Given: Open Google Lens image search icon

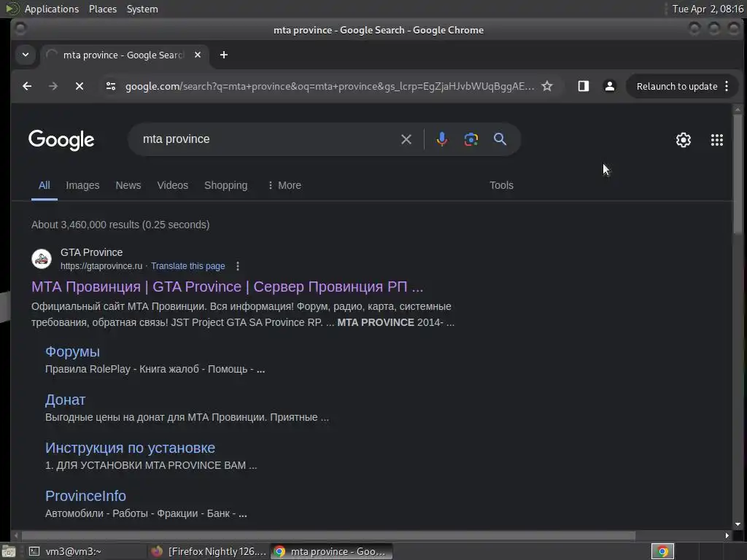Looking at the screenshot, I should [x=471, y=139].
